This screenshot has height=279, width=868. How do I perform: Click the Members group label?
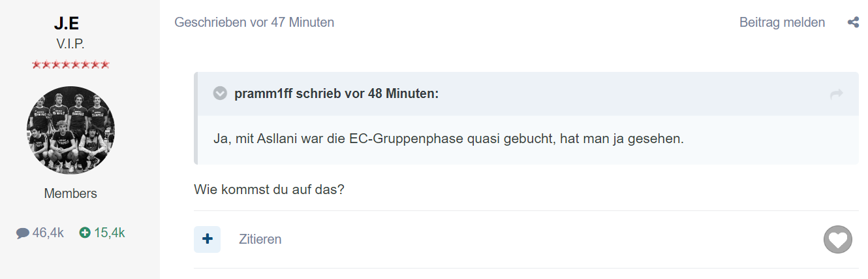click(70, 193)
